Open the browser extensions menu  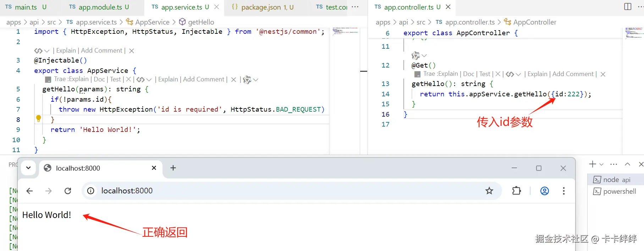pyautogui.click(x=517, y=191)
